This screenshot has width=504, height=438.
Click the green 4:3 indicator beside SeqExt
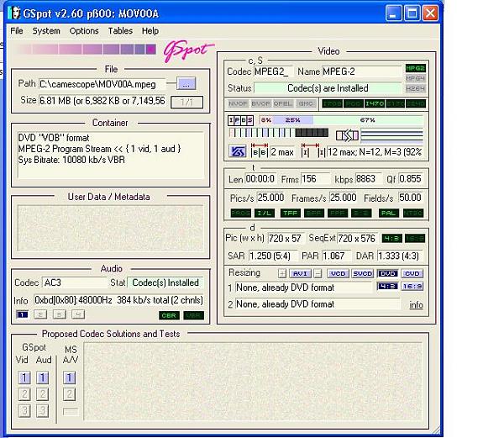coord(391,238)
